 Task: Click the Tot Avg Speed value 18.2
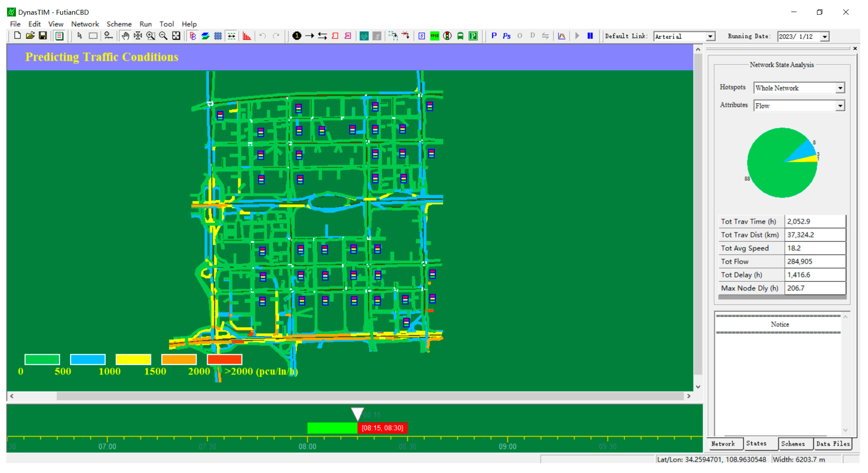815,248
